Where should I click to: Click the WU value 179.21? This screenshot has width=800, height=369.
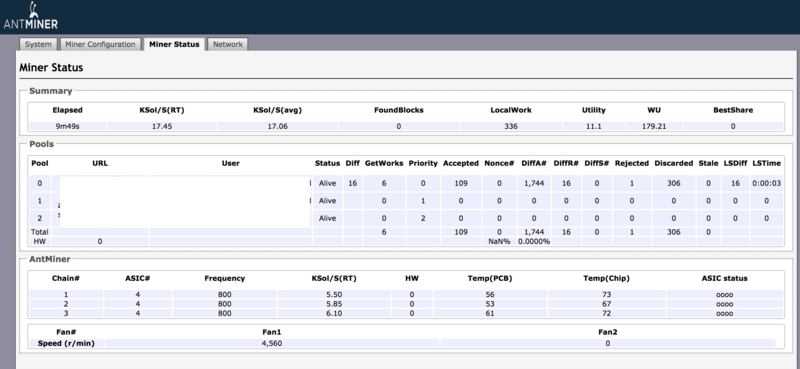654,126
